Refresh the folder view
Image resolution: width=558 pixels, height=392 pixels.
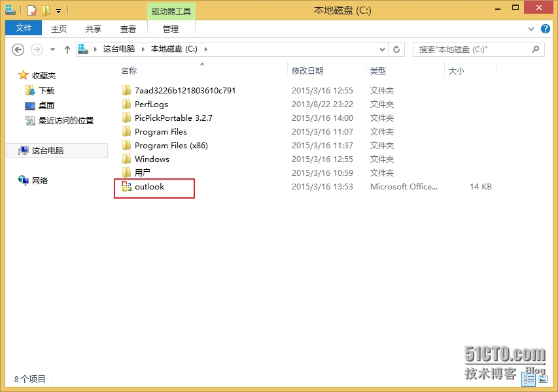tap(396, 50)
